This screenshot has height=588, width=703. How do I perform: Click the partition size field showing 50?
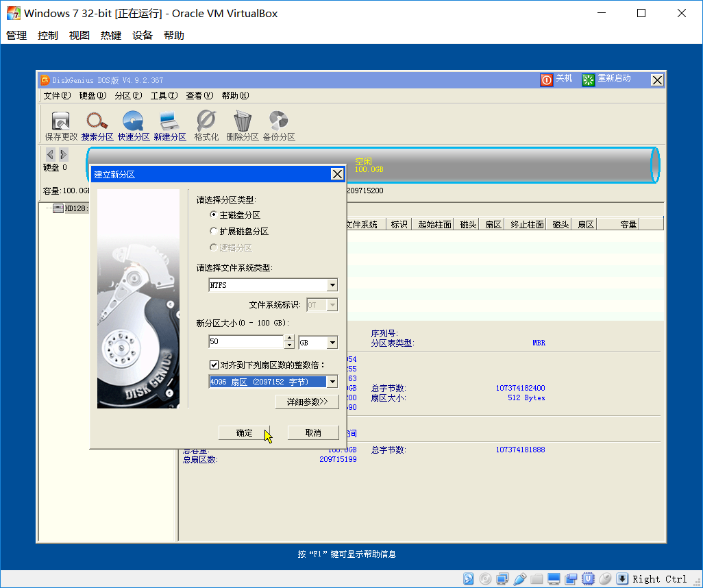point(246,342)
